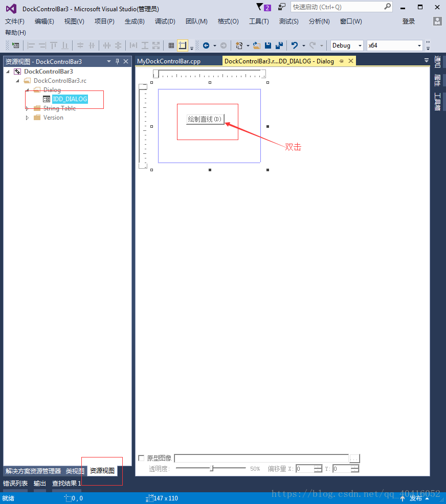This screenshot has height=504, width=446.
Task: Toggle the dialog editor grid
Action: click(x=171, y=45)
